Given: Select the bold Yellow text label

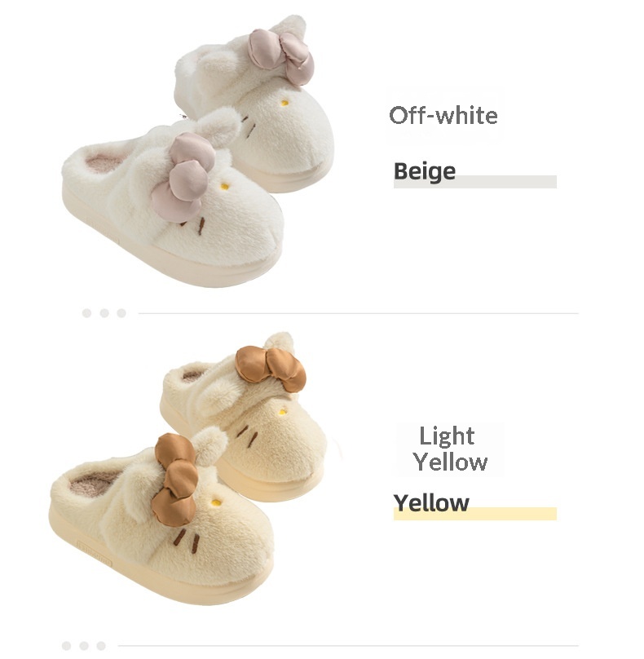Looking at the screenshot, I should (x=431, y=502).
